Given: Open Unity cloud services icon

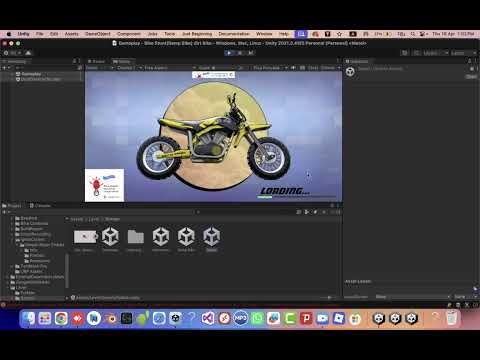Looking at the screenshot, I should coord(28,53).
